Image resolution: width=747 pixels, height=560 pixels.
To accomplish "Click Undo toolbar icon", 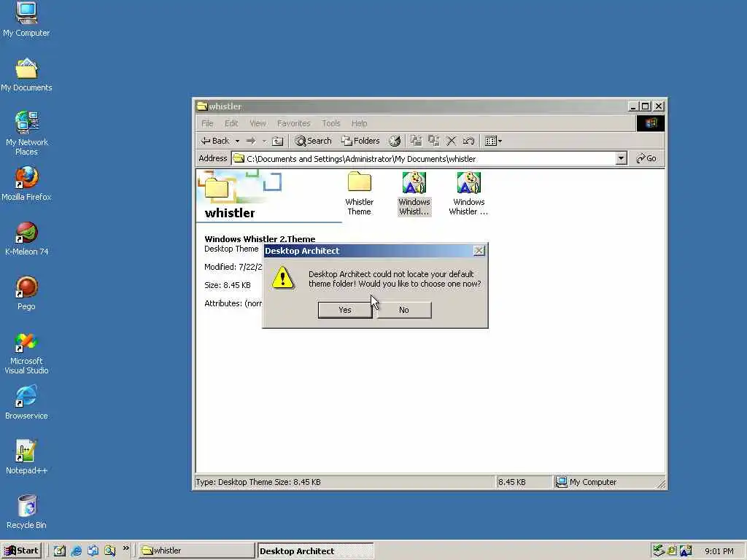I will coord(469,141).
